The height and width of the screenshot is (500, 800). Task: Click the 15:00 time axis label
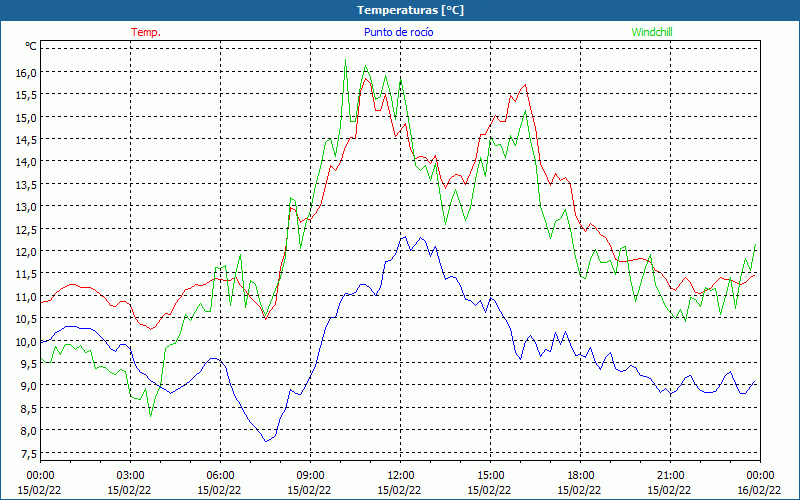pyautogui.click(x=490, y=476)
